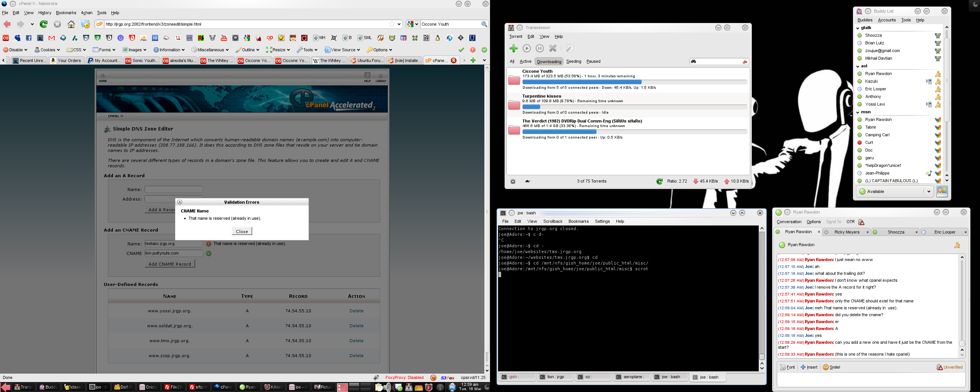The height and width of the screenshot is (392, 980).
Task: Delete the www.yossi.jrgp.org. record
Action: point(356,311)
